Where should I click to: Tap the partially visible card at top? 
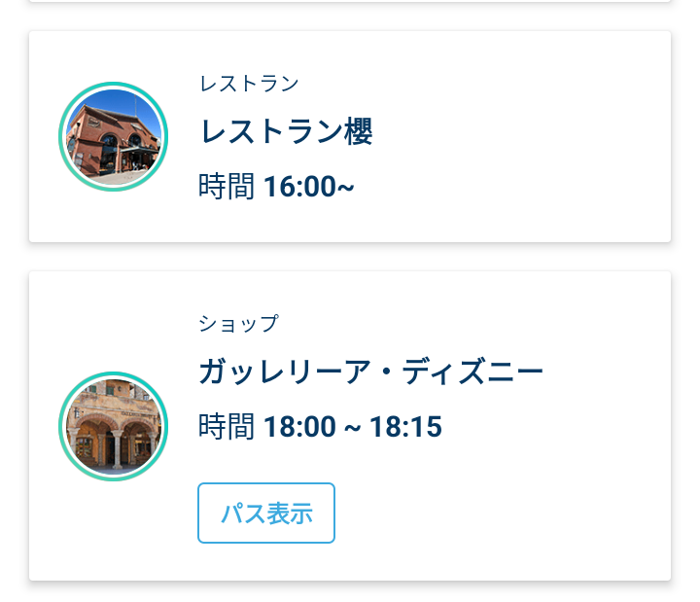point(350,1)
